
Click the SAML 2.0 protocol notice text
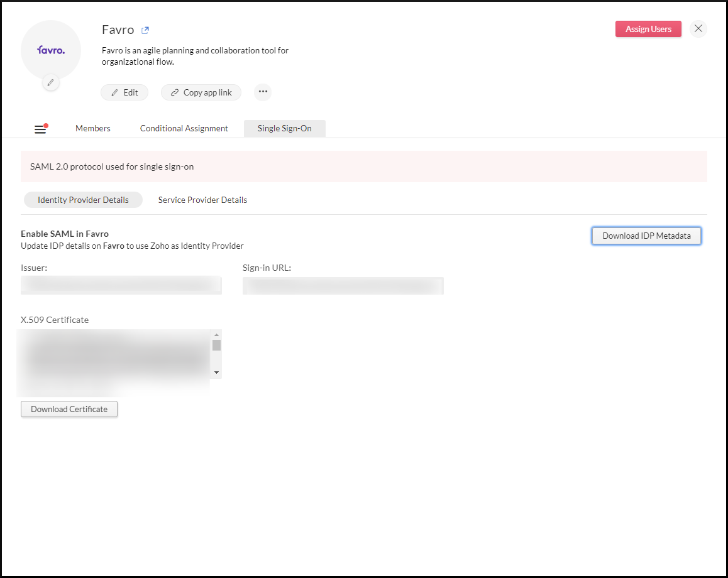[x=112, y=166]
